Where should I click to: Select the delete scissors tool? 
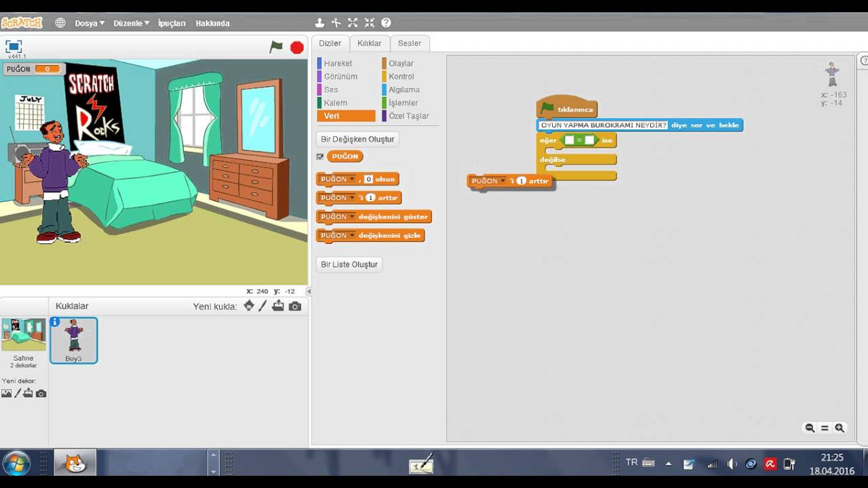click(336, 23)
